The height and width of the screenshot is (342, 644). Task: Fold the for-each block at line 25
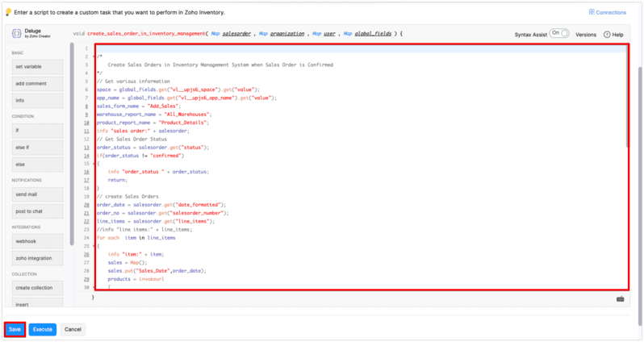(x=94, y=246)
